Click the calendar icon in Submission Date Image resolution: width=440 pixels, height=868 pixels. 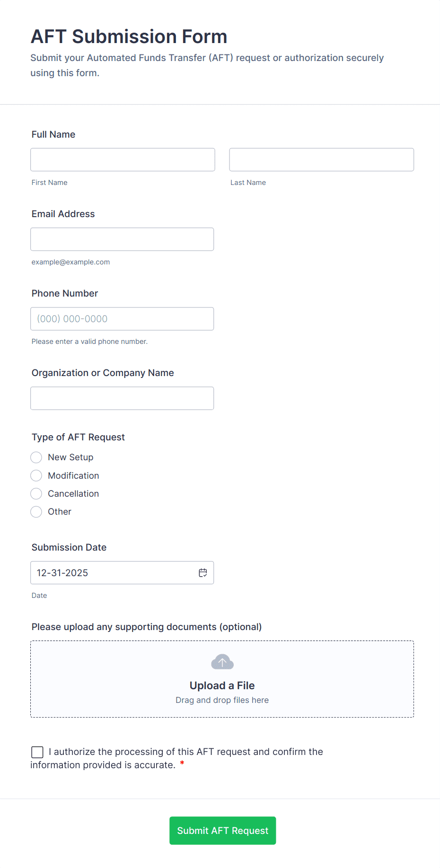point(203,573)
